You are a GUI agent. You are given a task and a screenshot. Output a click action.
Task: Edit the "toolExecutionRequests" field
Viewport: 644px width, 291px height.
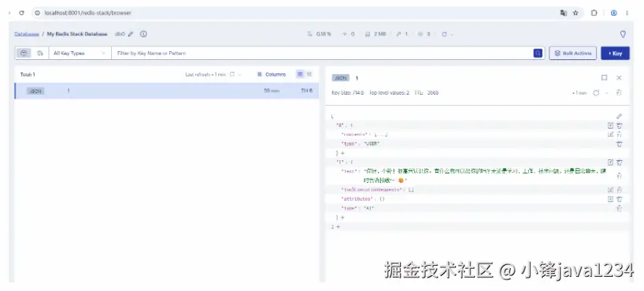611,190
